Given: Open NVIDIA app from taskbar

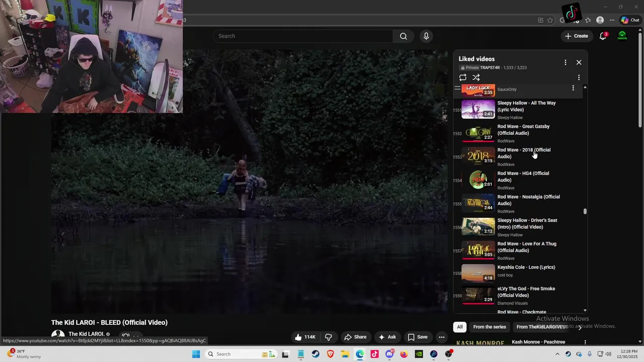Looking at the screenshot, I should [x=419, y=354].
